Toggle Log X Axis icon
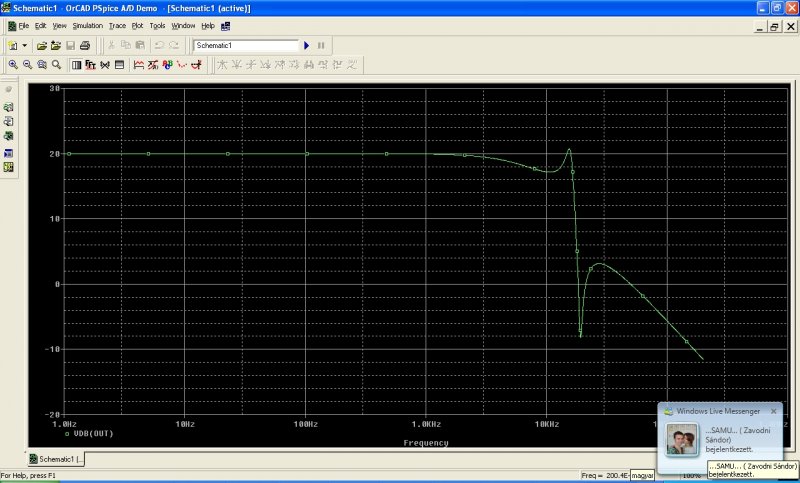This screenshot has width=800, height=483. [77, 65]
